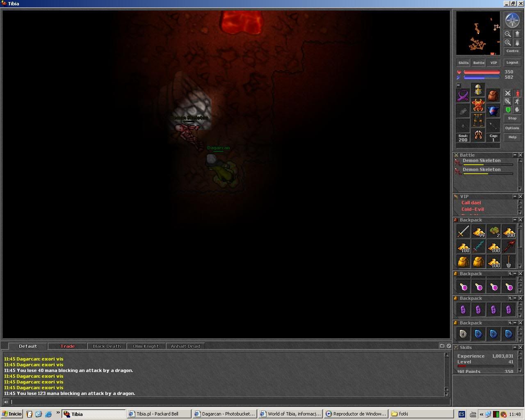Viewport: 525px width, 420px height.
Task: Click the compass rose on the minimap
Action: point(512,20)
